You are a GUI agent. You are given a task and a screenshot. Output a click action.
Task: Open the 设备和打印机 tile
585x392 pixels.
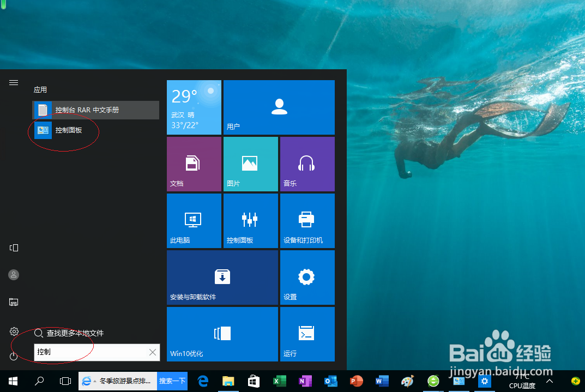pos(307,221)
